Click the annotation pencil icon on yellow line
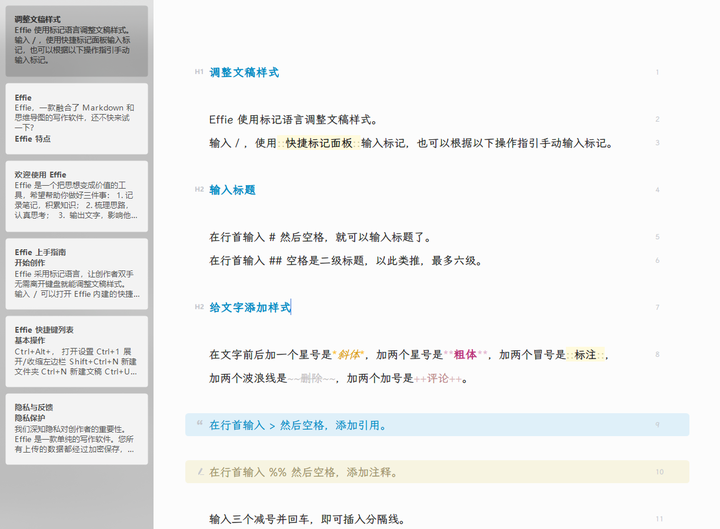 click(x=200, y=471)
